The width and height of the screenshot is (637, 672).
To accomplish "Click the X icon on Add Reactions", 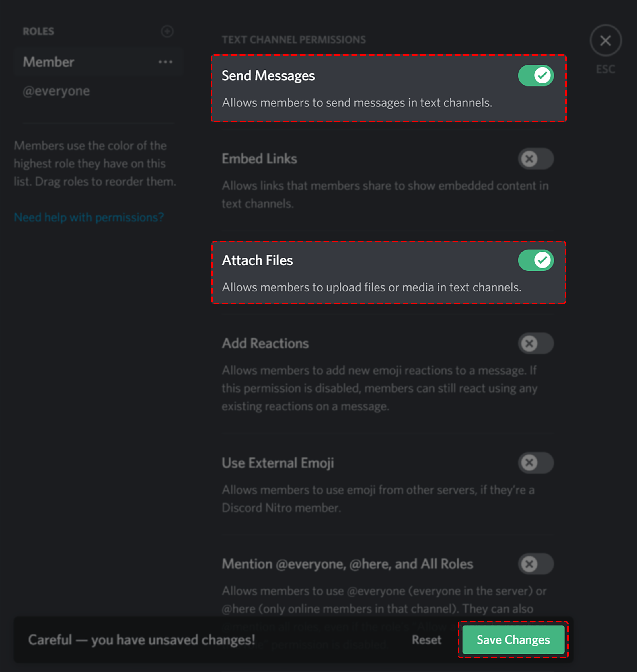I will pyautogui.click(x=530, y=343).
